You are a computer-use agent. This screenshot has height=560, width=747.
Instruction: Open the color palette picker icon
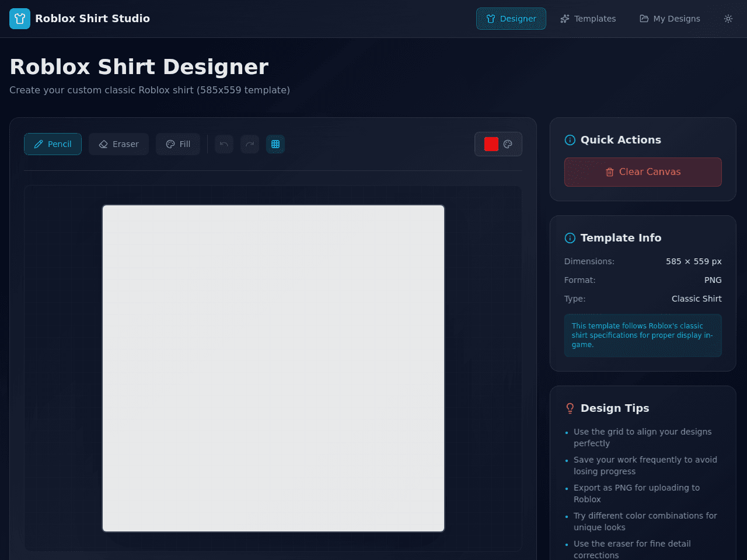508,144
